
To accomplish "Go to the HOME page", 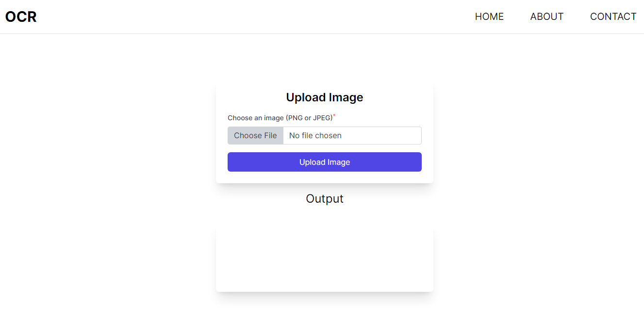I will 489,17.
